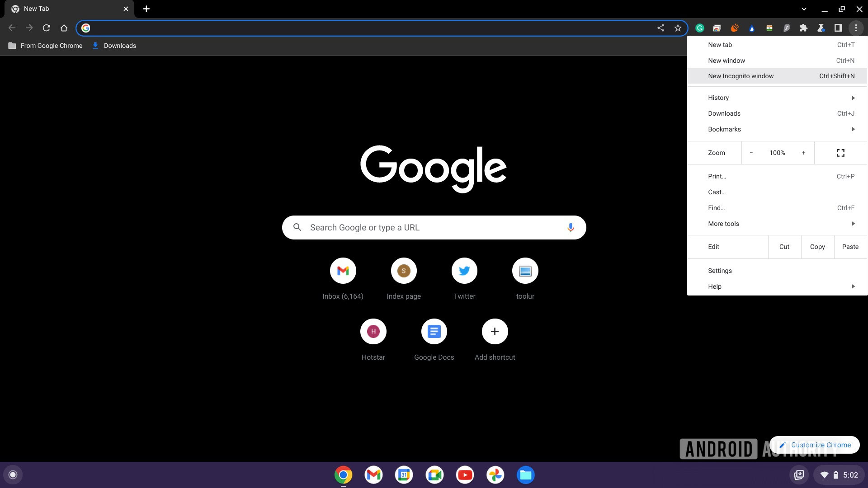Drag the Zoom percentage slider control

pos(777,153)
